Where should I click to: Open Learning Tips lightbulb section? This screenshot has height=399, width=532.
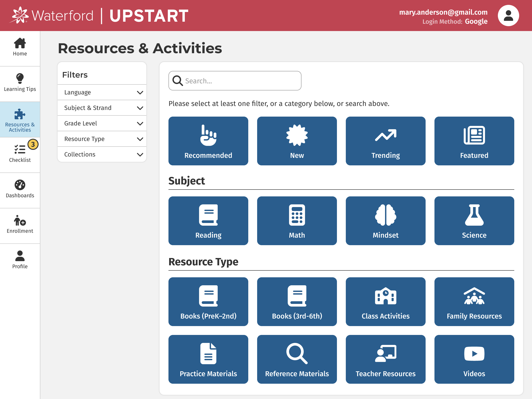pyautogui.click(x=20, y=83)
